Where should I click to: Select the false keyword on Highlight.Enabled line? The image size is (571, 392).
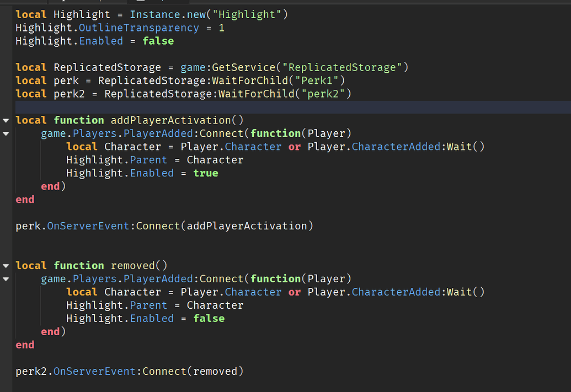pos(158,40)
